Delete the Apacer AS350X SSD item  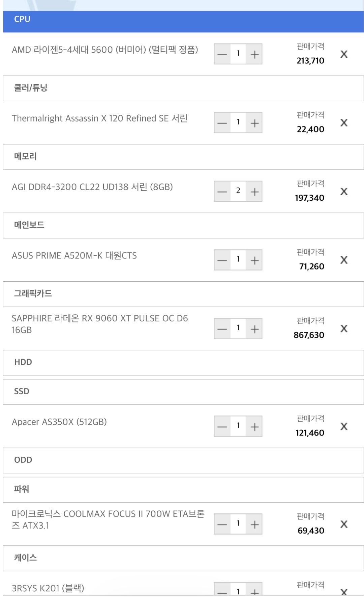tap(343, 427)
